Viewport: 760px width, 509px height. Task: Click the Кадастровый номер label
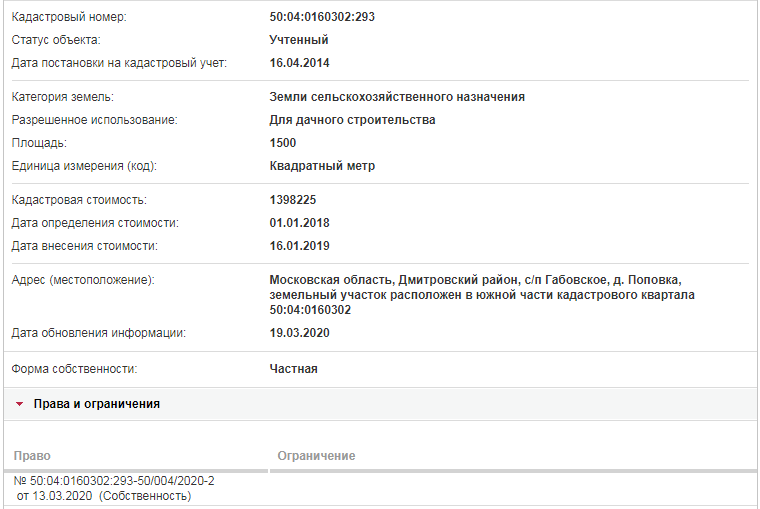pos(69,17)
